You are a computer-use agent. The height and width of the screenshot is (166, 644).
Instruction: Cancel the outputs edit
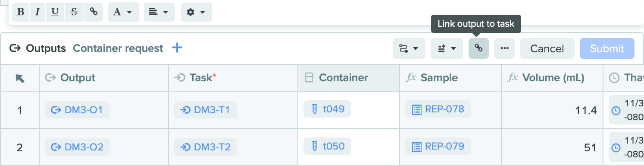pyautogui.click(x=547, y=48)
